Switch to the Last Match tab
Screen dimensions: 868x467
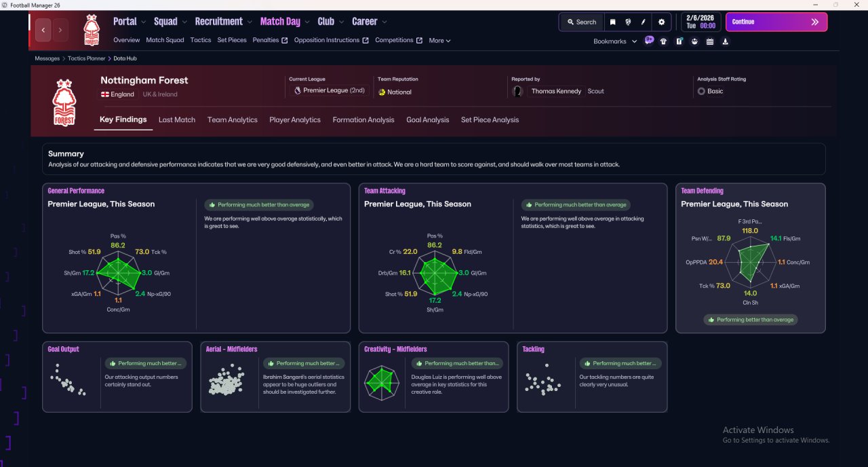tap(177, 119)
